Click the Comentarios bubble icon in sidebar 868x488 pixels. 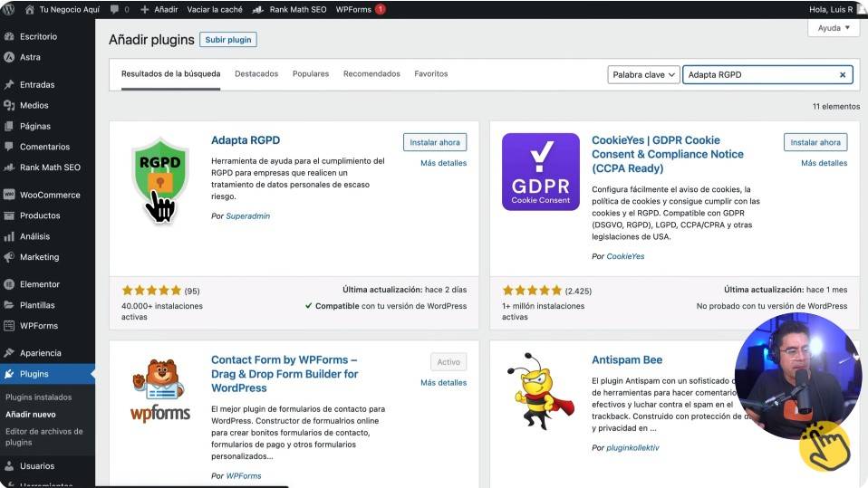point(9,147)
